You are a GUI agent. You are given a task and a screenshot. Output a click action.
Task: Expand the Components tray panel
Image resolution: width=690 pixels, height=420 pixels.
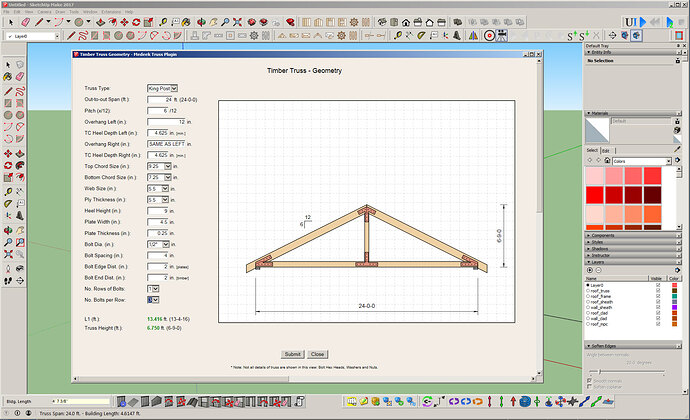(633, 236)
